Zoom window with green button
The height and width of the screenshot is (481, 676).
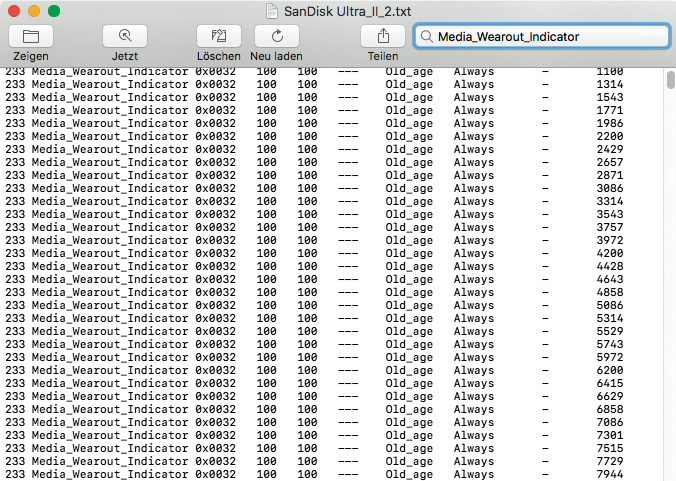pos(54,11)
